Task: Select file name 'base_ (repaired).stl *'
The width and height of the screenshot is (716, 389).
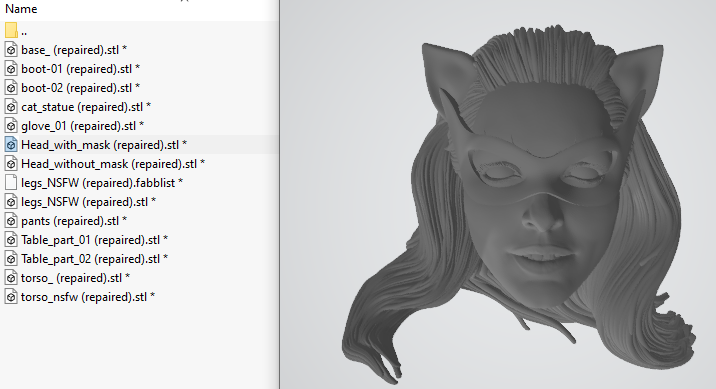Action: pos(74,50)
